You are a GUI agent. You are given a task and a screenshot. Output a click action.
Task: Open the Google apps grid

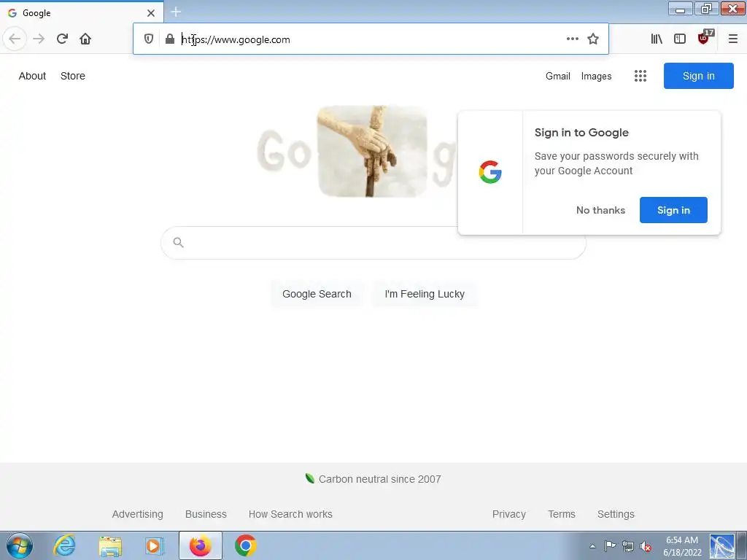pos(640,76)
